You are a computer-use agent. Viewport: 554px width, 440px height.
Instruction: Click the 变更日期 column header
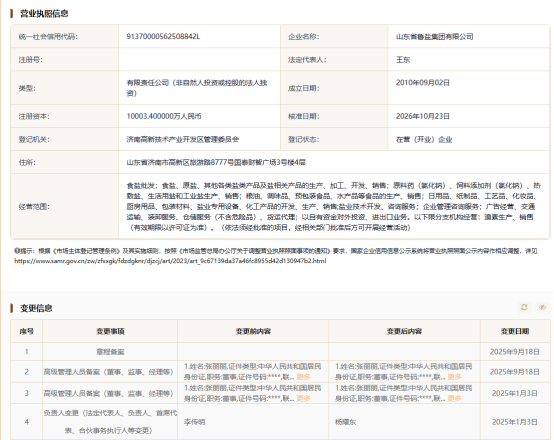pyautogui.click(x=515, y=331)
